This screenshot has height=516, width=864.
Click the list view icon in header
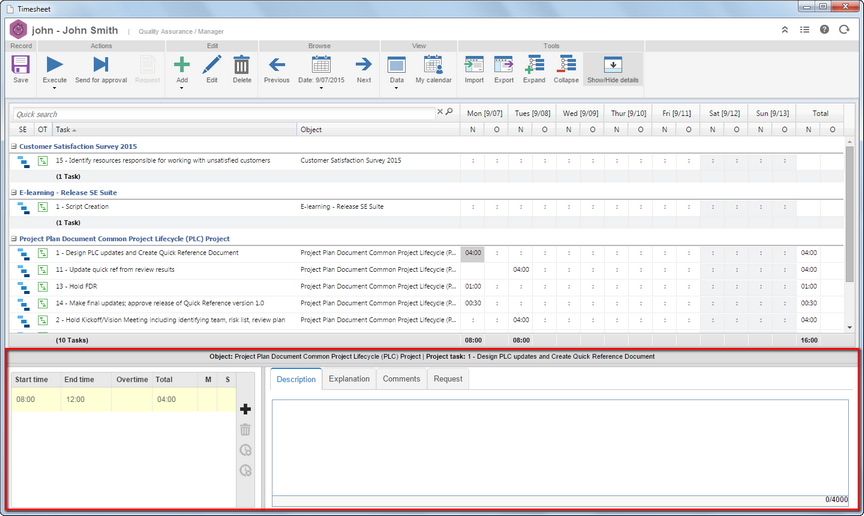[x=804, y=30]
